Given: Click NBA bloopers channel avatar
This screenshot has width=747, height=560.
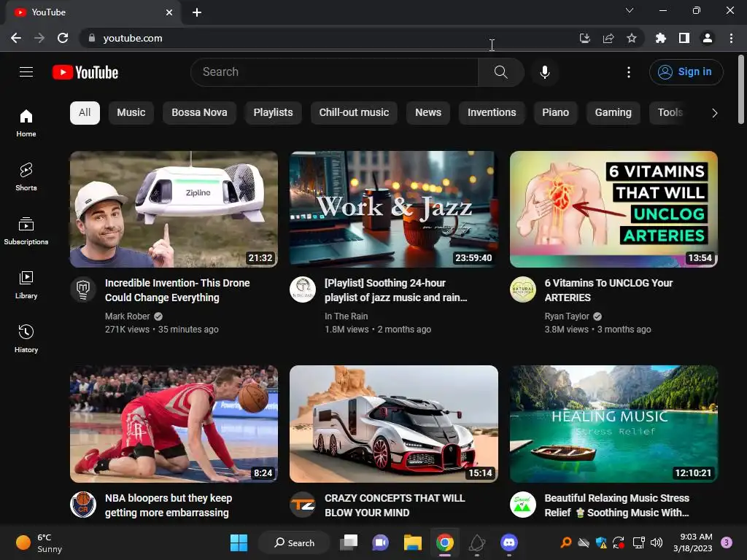Looking at the screenshot, I should (x=83, y=505).
